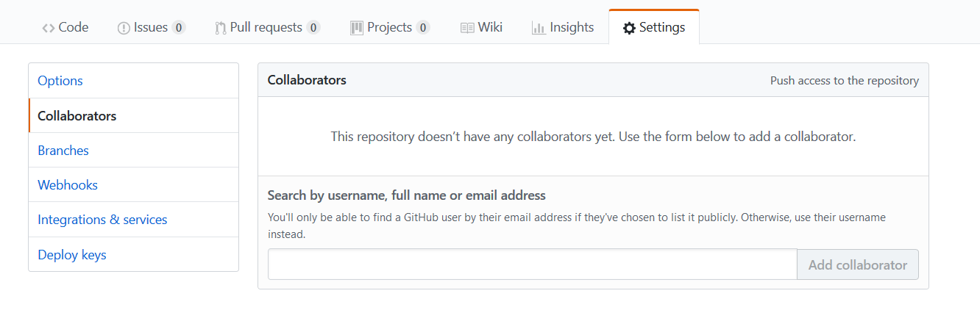The image size is (980, 335).
Task: Open the Deploy keys page
Action: [x=72, y=255]
